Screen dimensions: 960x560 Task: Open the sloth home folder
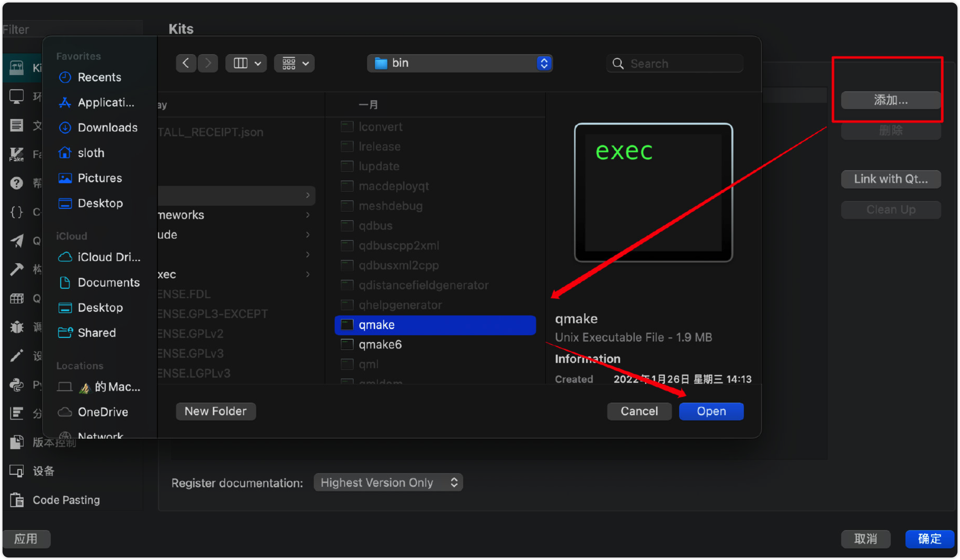tap(91, 153)
